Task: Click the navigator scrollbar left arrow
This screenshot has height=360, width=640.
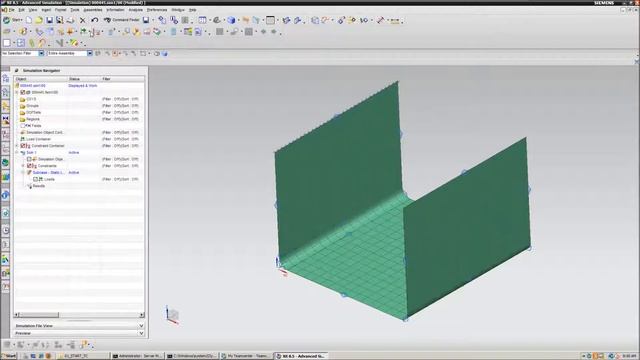Action: (17, 315)
